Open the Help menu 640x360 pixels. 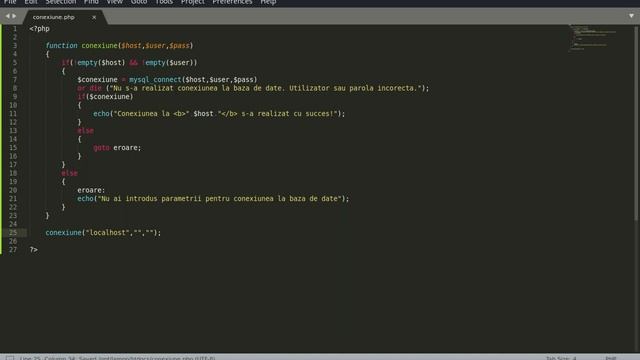[x=268, y=2]
